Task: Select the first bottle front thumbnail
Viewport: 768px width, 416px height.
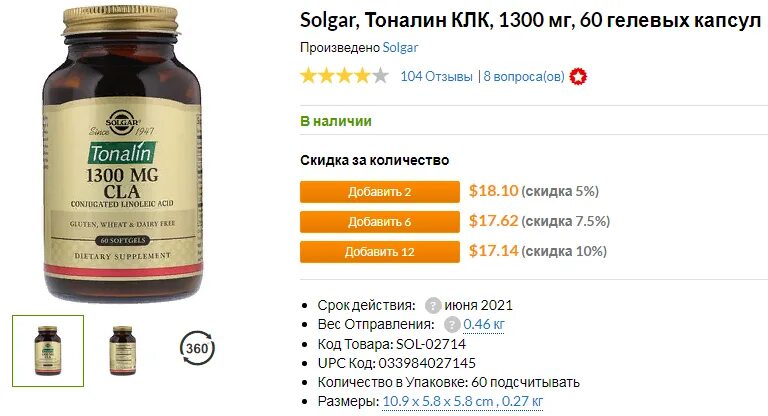Action: click(48, 351)
